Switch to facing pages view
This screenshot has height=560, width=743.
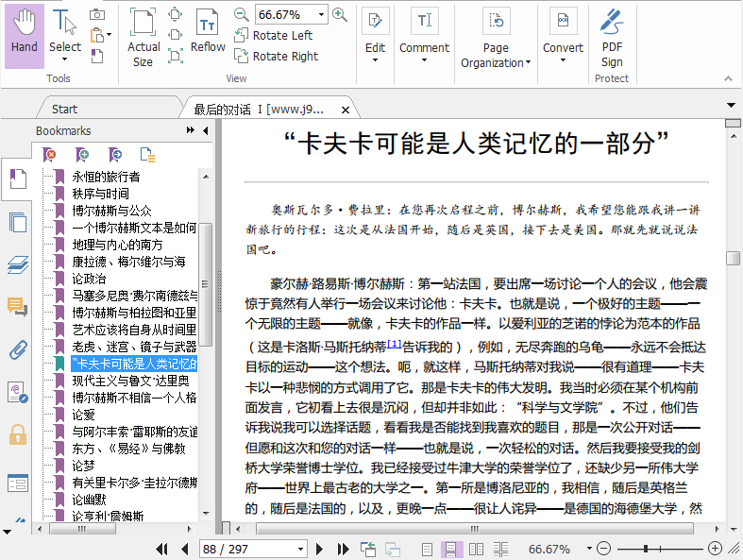pyautogui.click(x=476, y=549)
